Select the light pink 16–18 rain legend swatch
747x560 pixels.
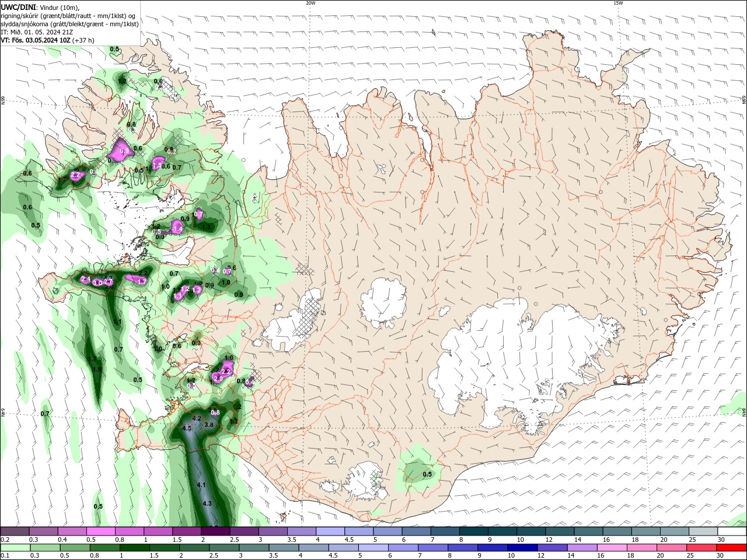612,548
